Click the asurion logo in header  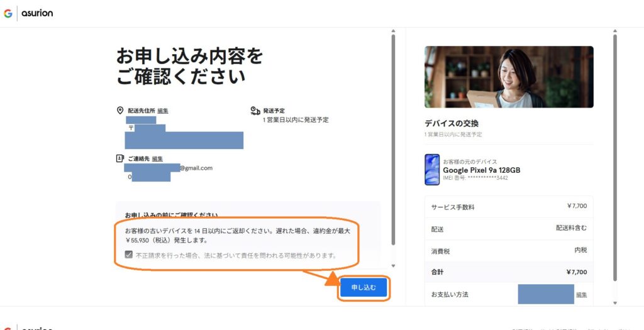[x=37, y=13]
